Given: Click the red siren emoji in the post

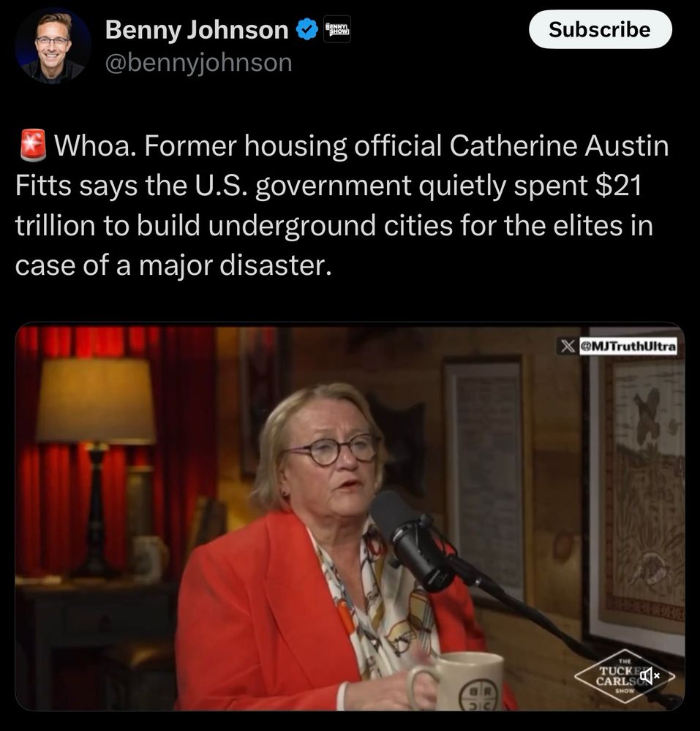Looking at the screenshot, I should click(x=33, y=145).
